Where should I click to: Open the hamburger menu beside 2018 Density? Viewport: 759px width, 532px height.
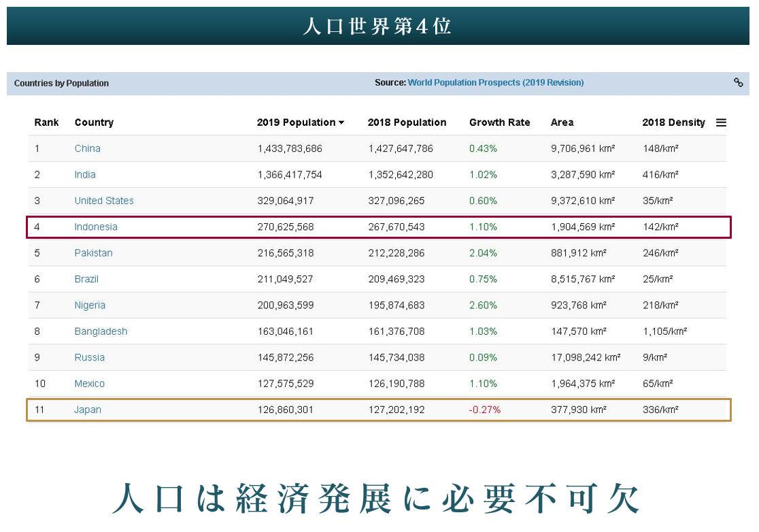point(721,123)
